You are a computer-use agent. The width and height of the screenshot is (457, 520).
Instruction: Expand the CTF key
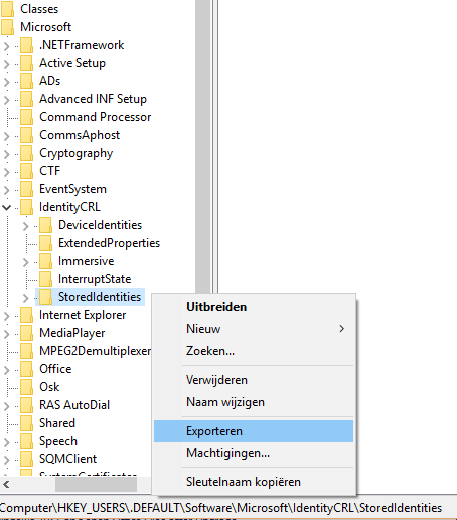7,172
